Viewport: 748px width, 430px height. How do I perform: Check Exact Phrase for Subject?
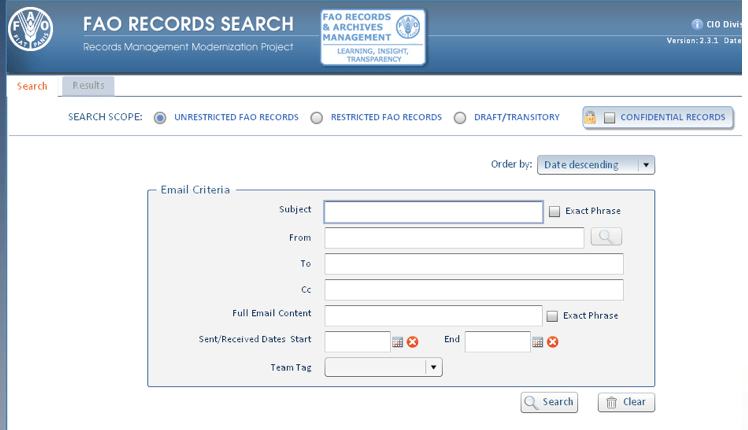point(554,211)
